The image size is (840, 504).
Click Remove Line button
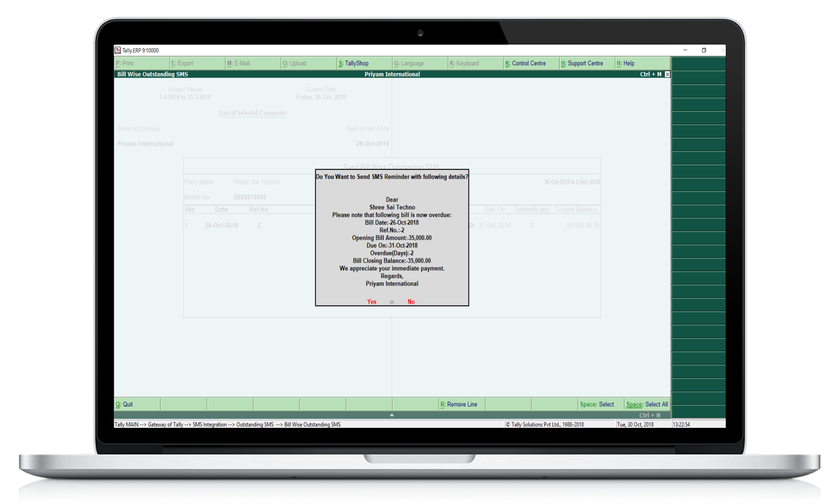tap(461, 404)
